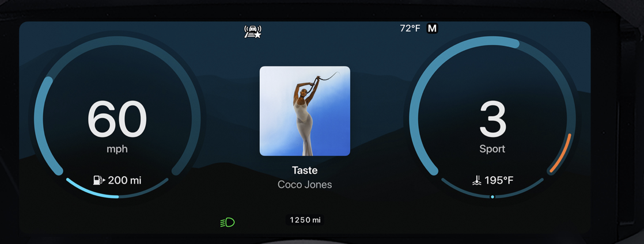The height and width of the screenshot is (244, 644).
Task: Click the gear number 3
Action: [x=493, y=119]
